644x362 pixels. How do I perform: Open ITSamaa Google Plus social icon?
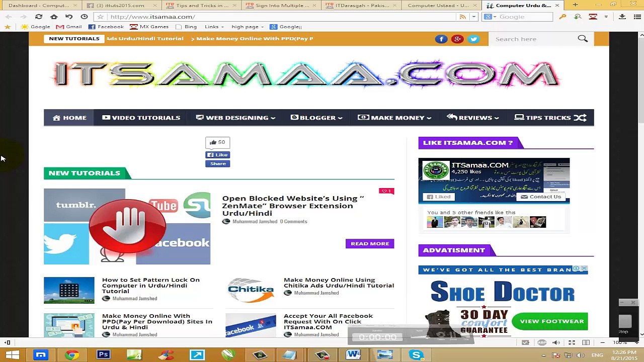pos(457,39)
